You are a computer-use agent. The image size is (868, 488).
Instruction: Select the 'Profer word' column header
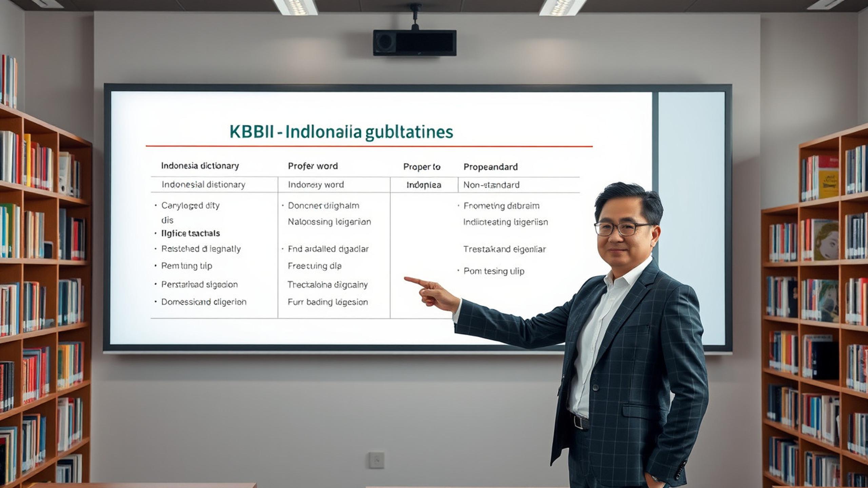313,166
